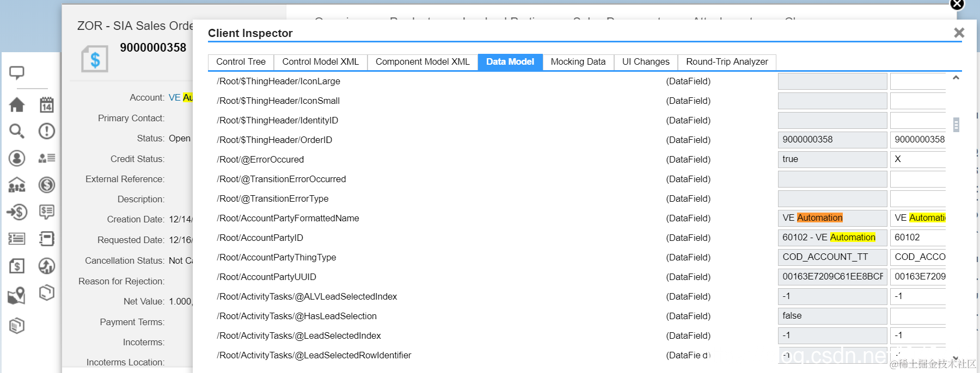Open the filled cube icon at sidebar bottom

click(x=17, y=326)
